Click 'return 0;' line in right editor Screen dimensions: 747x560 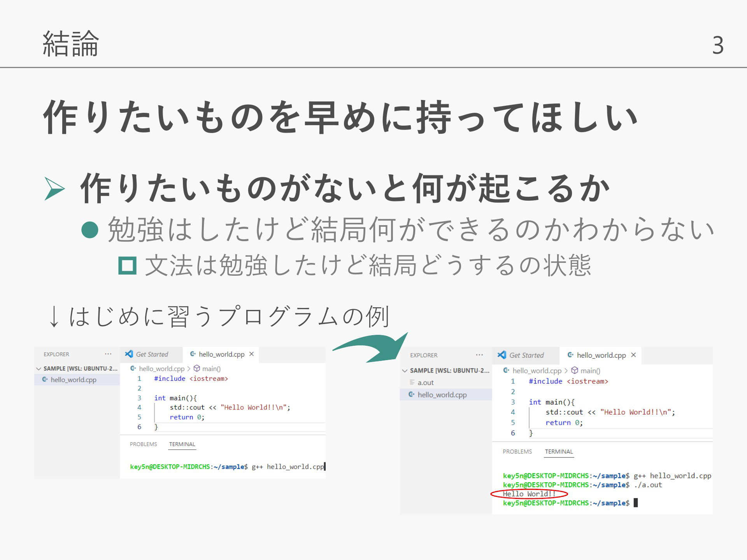tap(564, 423)
